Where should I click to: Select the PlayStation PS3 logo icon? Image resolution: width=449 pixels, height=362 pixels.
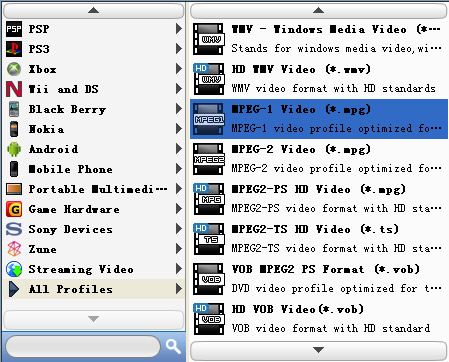(x=14, y=49)
